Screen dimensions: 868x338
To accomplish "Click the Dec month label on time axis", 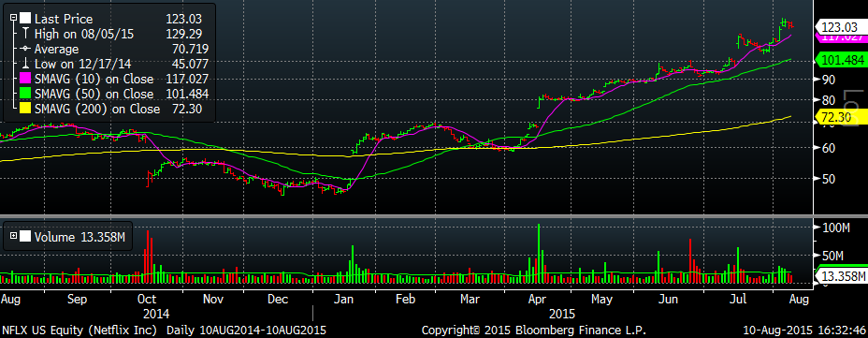I will (x=278, y=300).
